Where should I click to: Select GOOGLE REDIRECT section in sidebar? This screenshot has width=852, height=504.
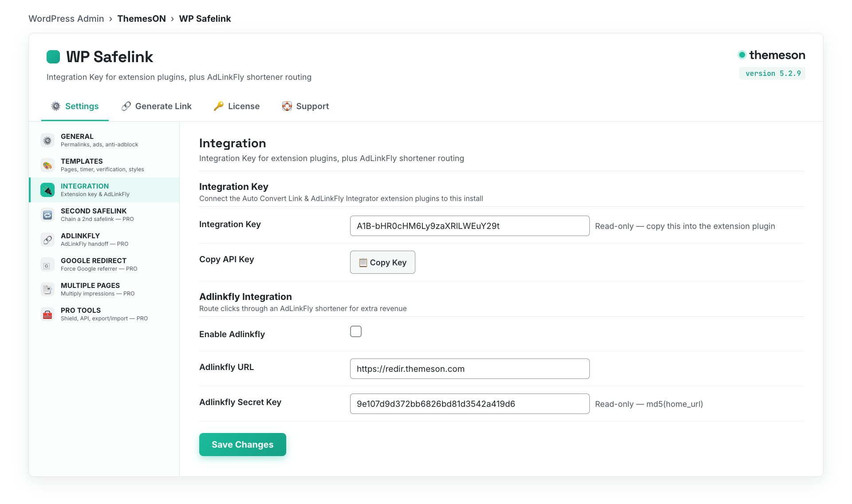coord(104,264)
